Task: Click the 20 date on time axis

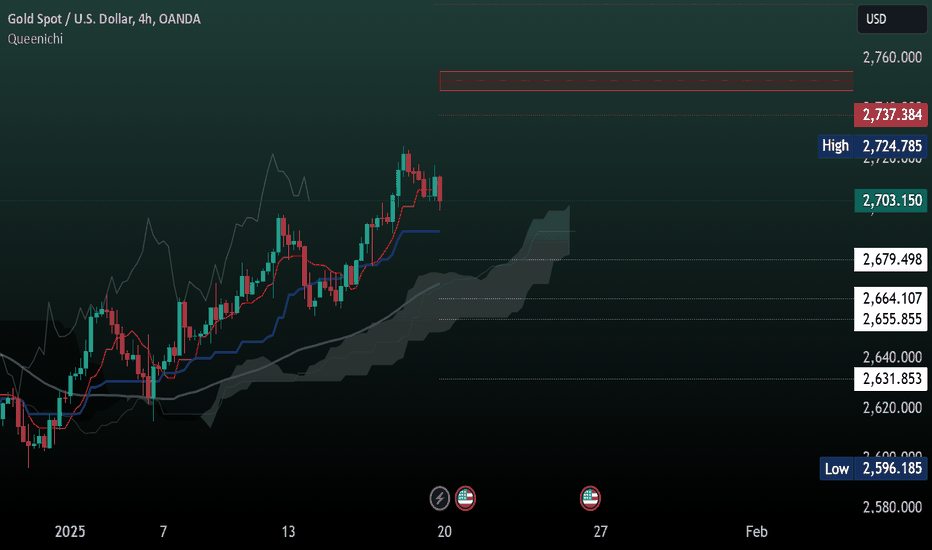Action: 445,532
